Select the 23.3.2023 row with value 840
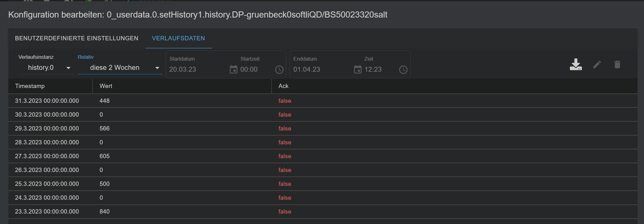This screenshot has width=644, height=224. 185,212
